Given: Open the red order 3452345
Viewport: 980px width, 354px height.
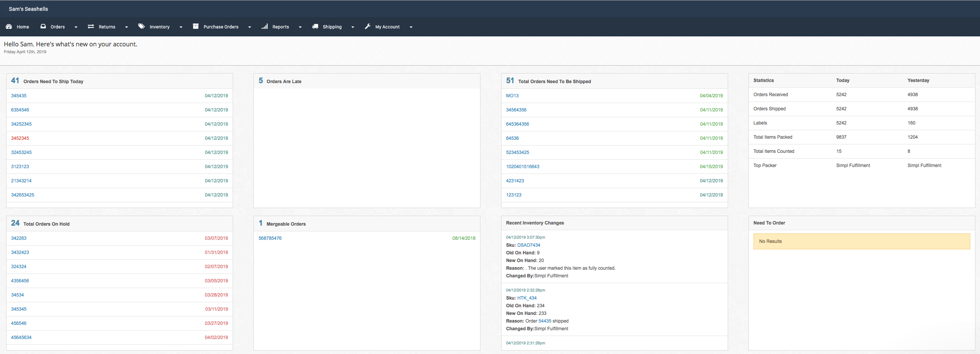Looking at the screenshot, I should tap(20, 138).
